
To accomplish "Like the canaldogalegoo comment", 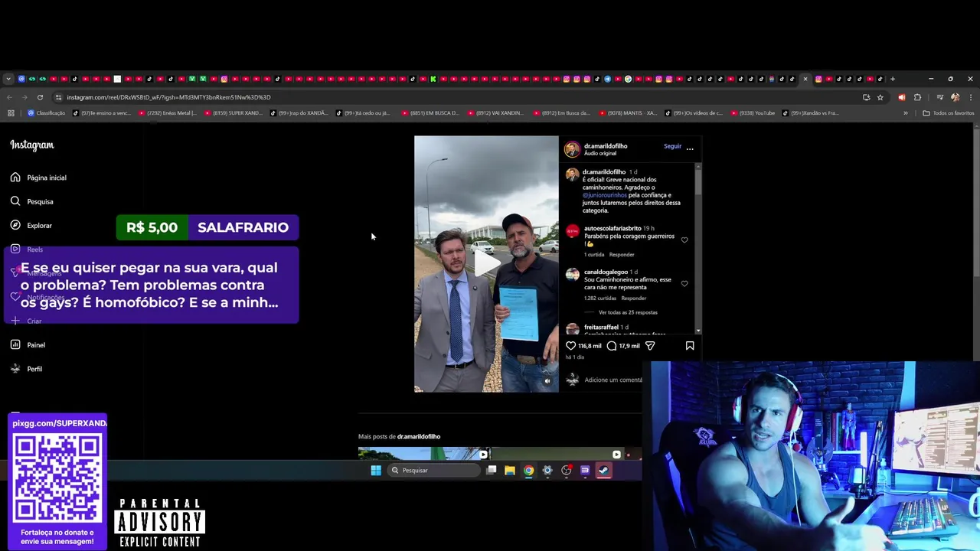I will click(x=684, y=284).
